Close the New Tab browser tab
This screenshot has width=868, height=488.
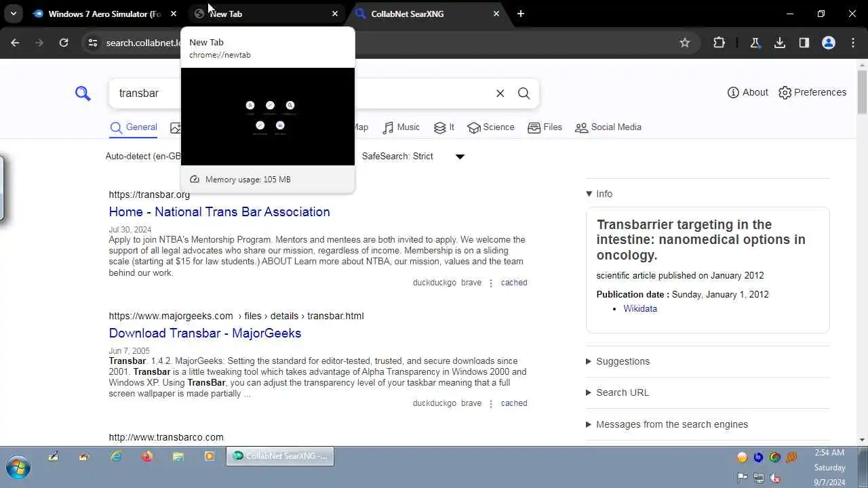335,14
